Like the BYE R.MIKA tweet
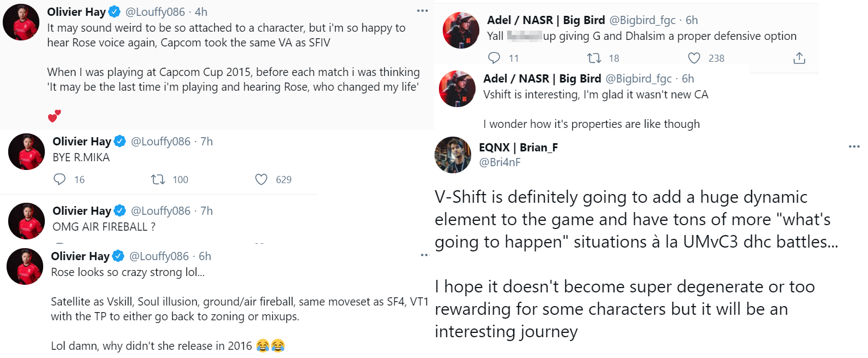The width and height of the screenshot is (868, 358). [x=261, y=179]
